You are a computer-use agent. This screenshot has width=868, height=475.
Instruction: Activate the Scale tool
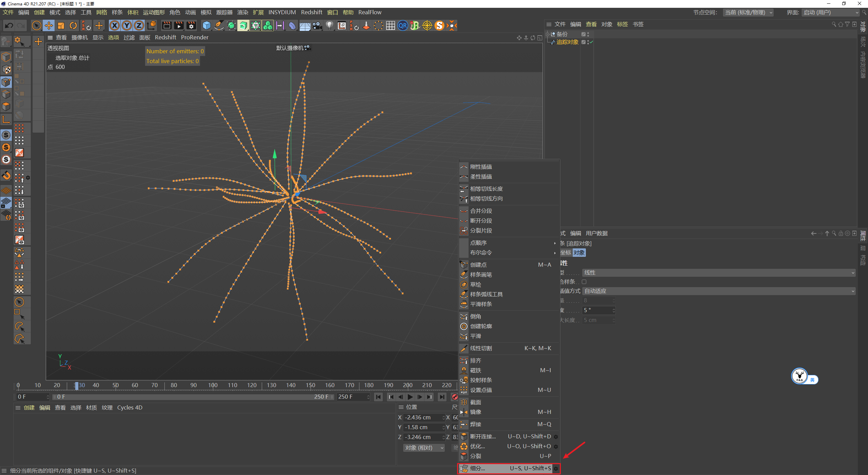(61, 25)
